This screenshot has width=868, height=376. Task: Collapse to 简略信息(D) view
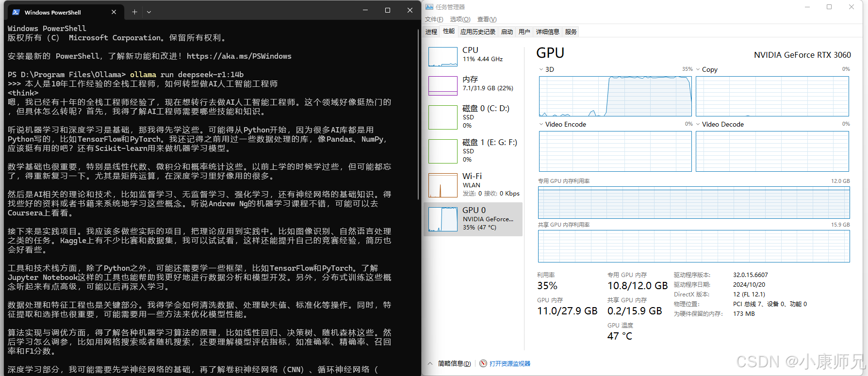pyautogui.click(x=454, y=363)
